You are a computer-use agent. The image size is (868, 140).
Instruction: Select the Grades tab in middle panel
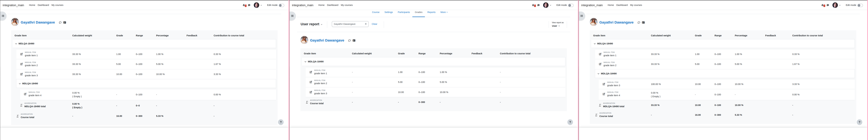point(419,12)
